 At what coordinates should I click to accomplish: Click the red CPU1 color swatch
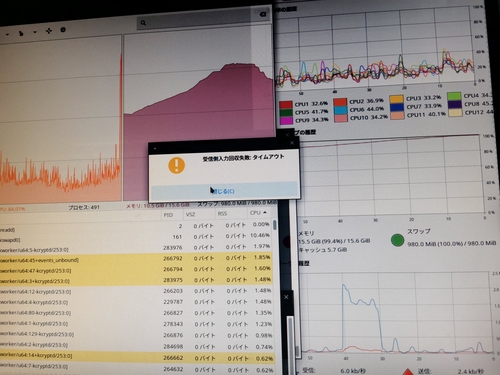coord(286,105)
